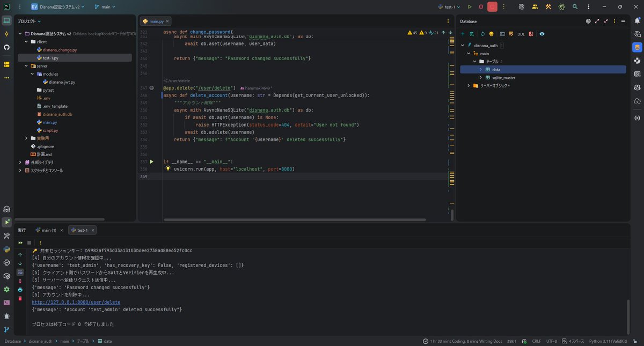
Task: Click the gray stop square in Run panel
Action: click(29, 242)
